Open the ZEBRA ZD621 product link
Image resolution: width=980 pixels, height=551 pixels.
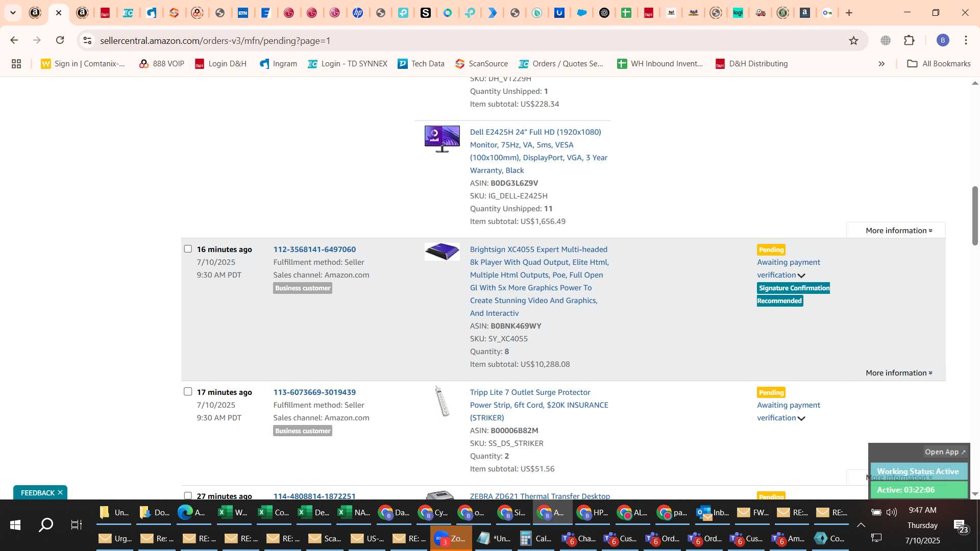pos(540,496)
